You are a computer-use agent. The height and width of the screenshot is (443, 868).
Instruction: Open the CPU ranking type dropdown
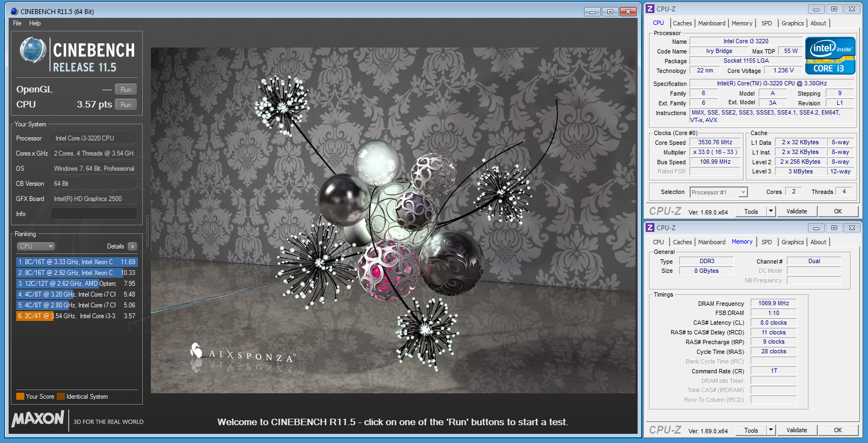click(x=36, y=246)
